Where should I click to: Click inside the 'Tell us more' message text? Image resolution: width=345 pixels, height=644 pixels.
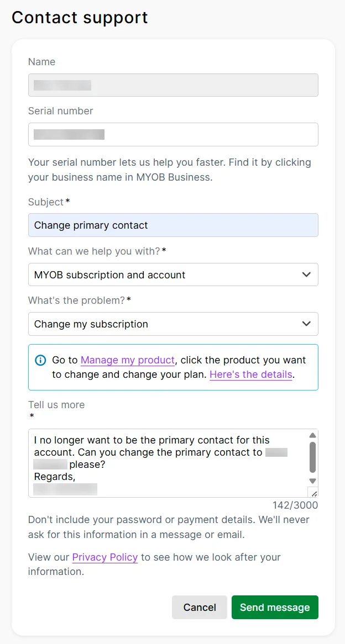pyautogui.click(x=168, y=463)
